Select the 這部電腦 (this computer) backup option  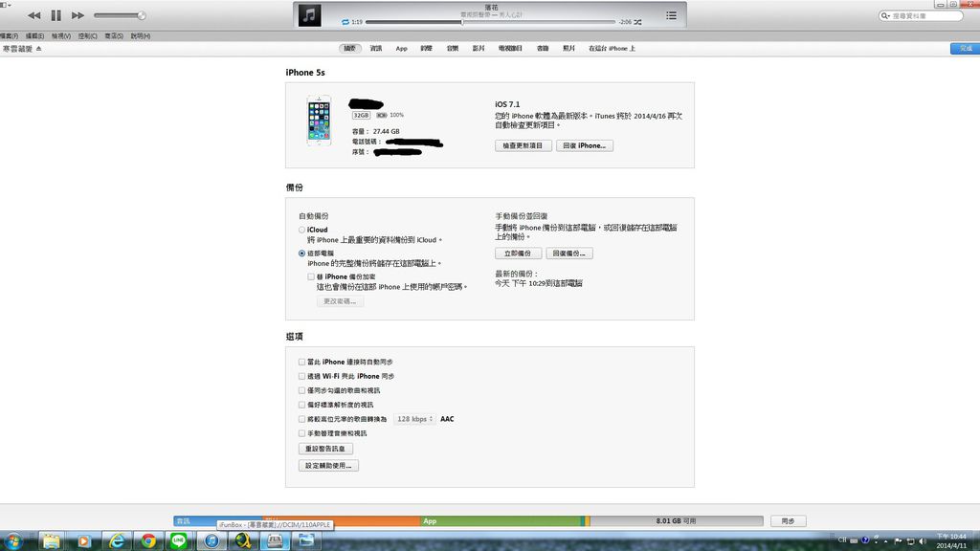[301, 253]
